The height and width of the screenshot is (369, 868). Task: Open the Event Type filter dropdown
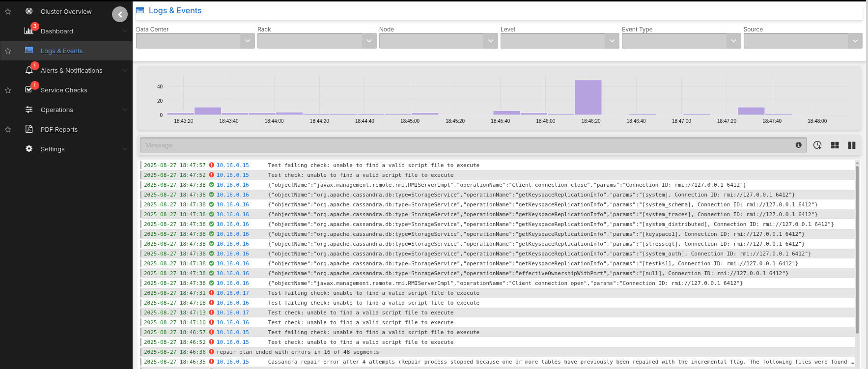[681, 41]
